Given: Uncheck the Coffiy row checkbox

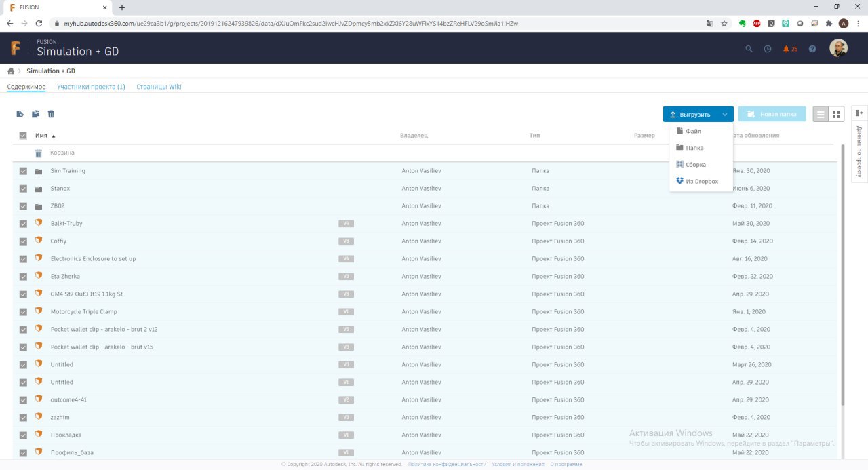Looking at the screenshot, I should (x=23, y=241).
